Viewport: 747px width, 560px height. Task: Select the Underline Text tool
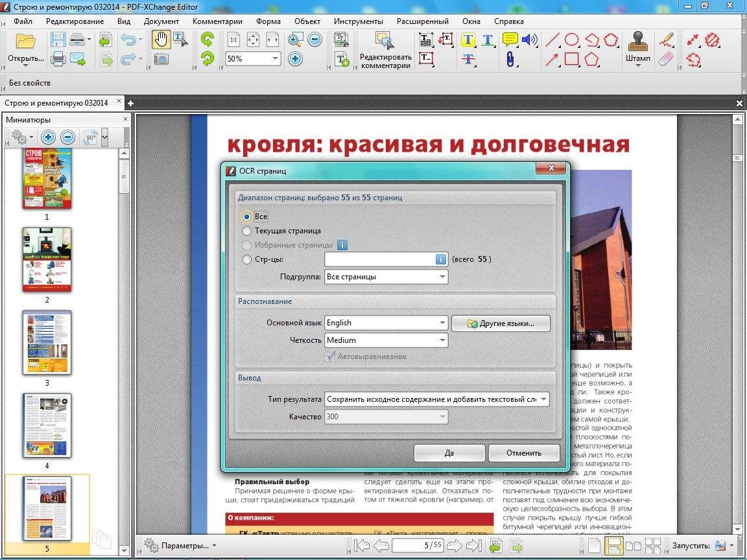(x=488, y=40)
